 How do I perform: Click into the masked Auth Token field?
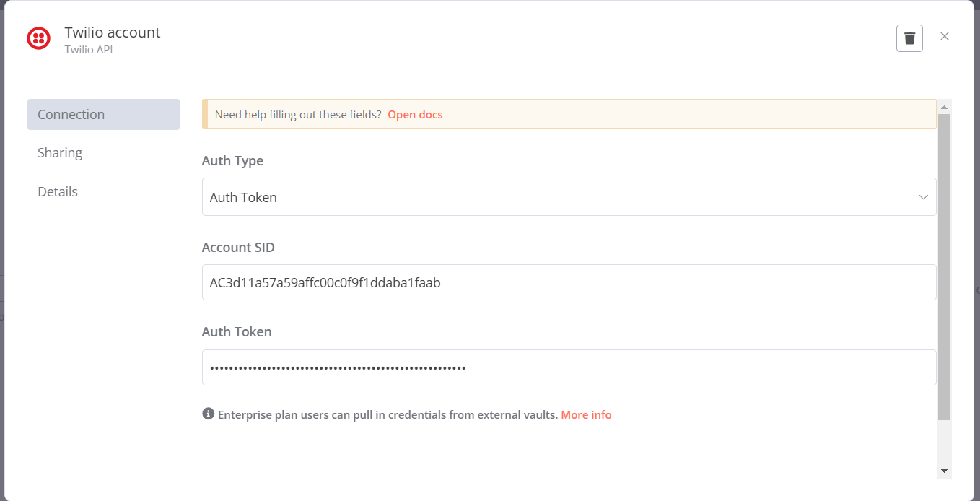pos(569,367)
